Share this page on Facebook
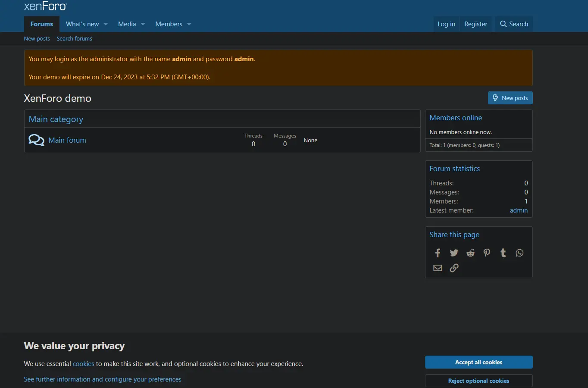The image size is (588, 388). [x=438, y=253]
